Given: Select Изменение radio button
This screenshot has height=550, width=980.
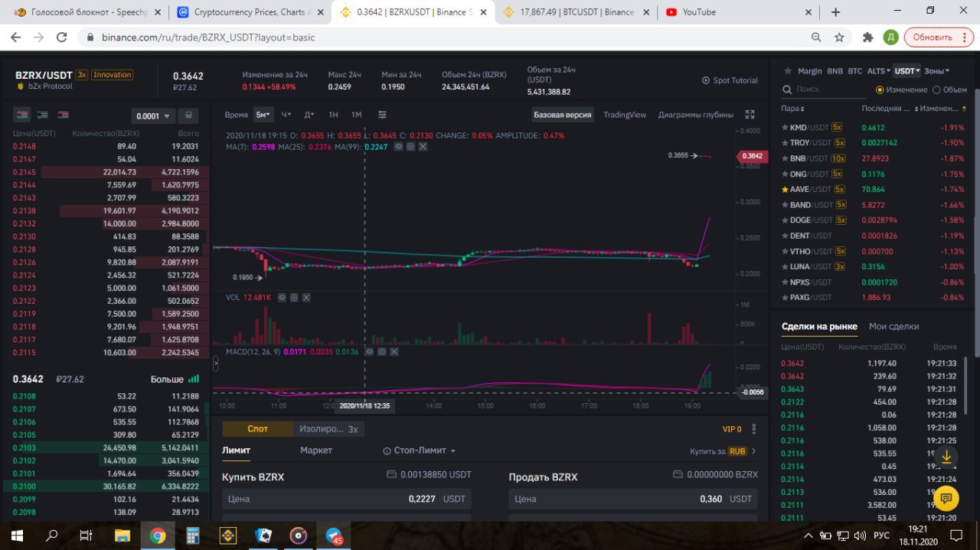Looking at the screenshot, I should [x=880, y=89].
